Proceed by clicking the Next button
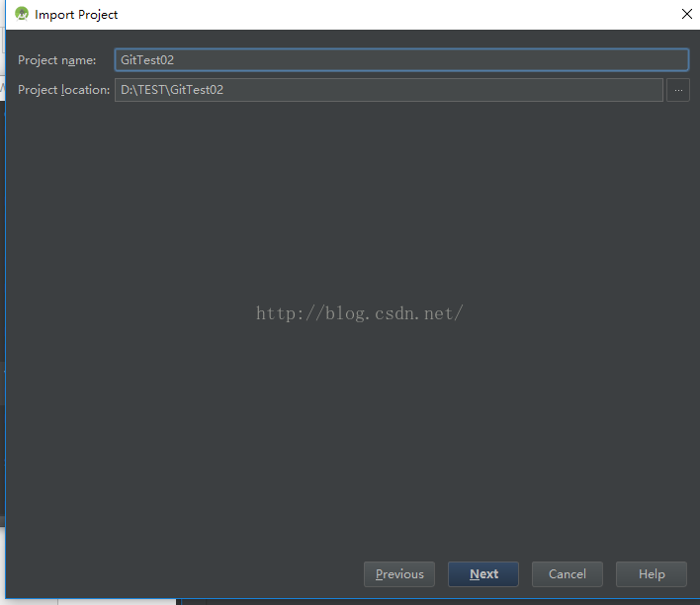 tap(483, 573)
